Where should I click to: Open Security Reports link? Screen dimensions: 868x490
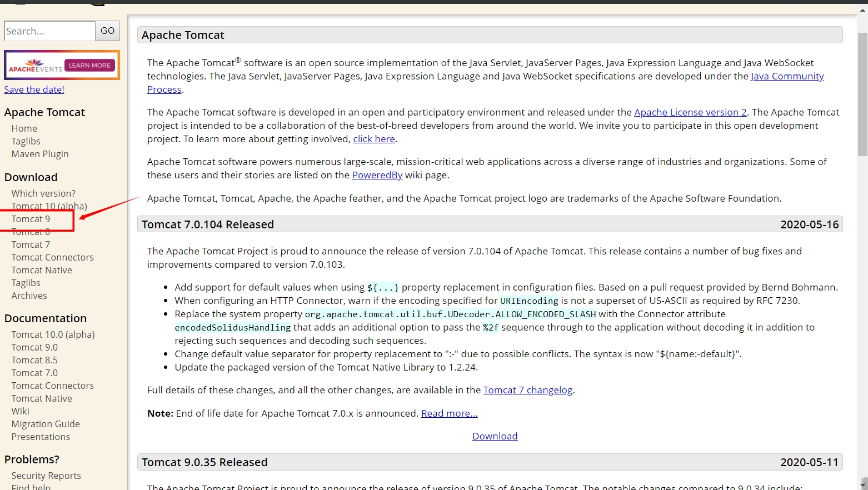[46, 476]
